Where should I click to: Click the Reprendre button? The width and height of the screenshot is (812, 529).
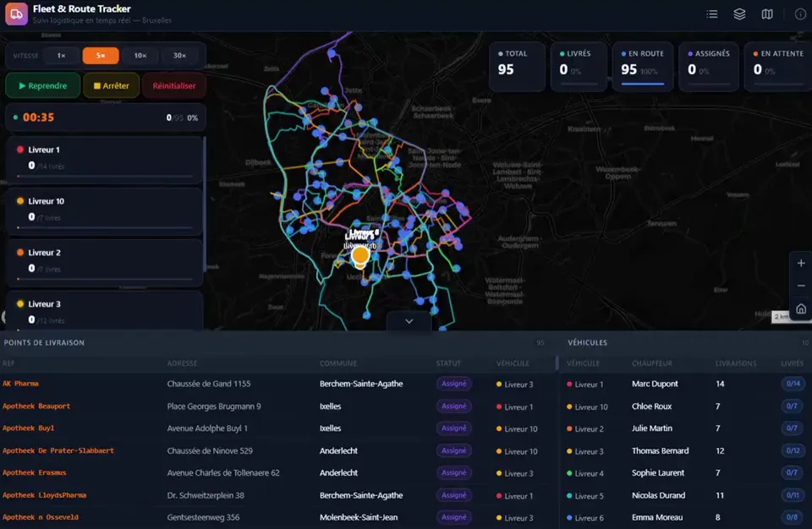point(43,86)
